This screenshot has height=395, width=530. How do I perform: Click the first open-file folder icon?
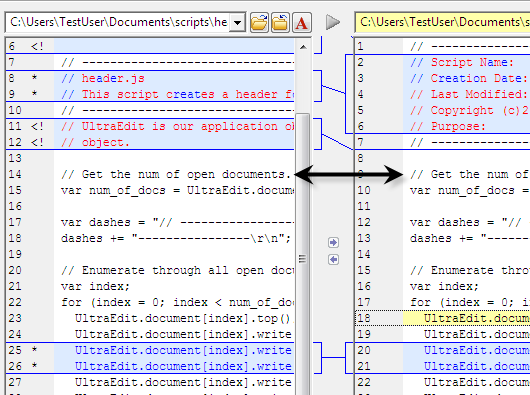point(259,23)
